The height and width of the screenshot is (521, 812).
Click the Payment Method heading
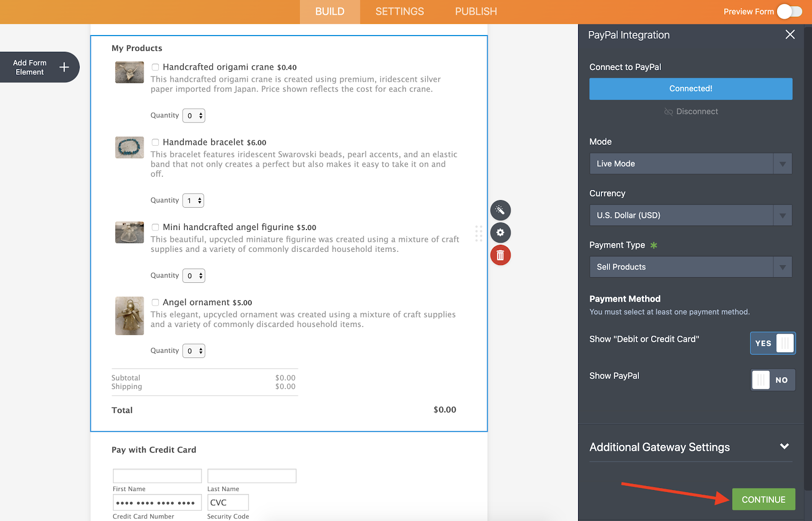pyautogui.click(x=625, y=299)
